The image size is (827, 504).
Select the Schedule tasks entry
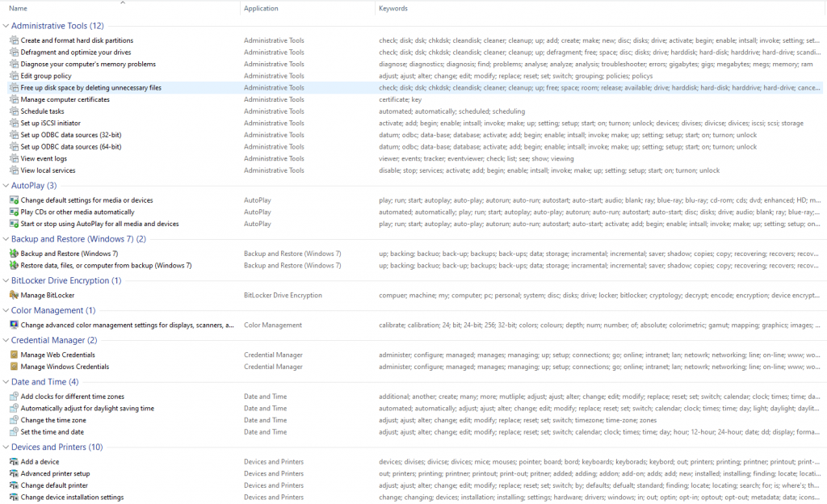tap(42, 111)
